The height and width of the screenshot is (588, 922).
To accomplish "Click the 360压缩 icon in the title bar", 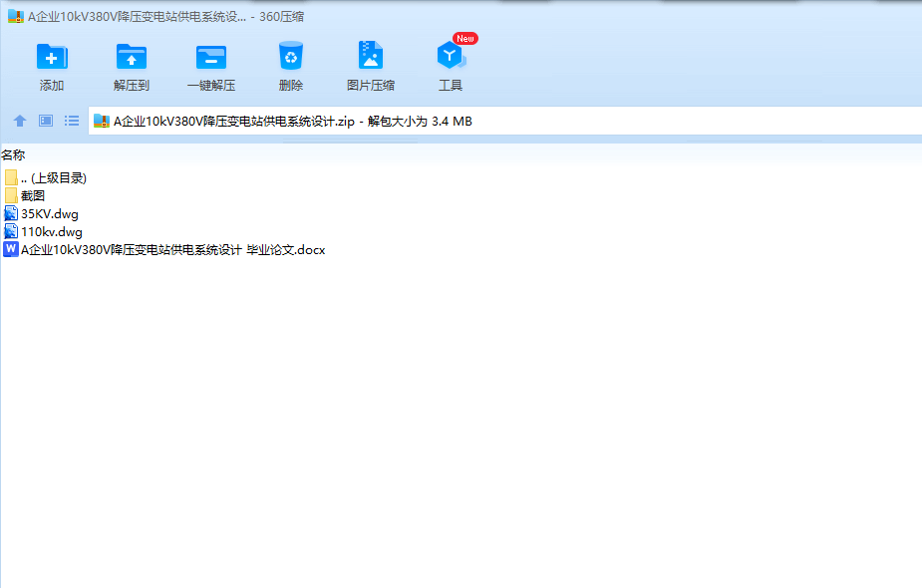I will pos(16,16).
